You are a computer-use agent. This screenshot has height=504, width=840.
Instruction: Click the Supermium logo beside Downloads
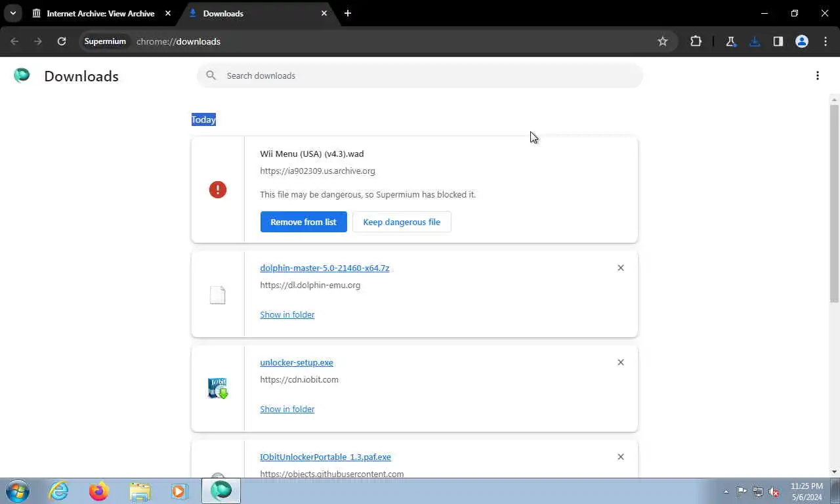click(x=22, y=75)
